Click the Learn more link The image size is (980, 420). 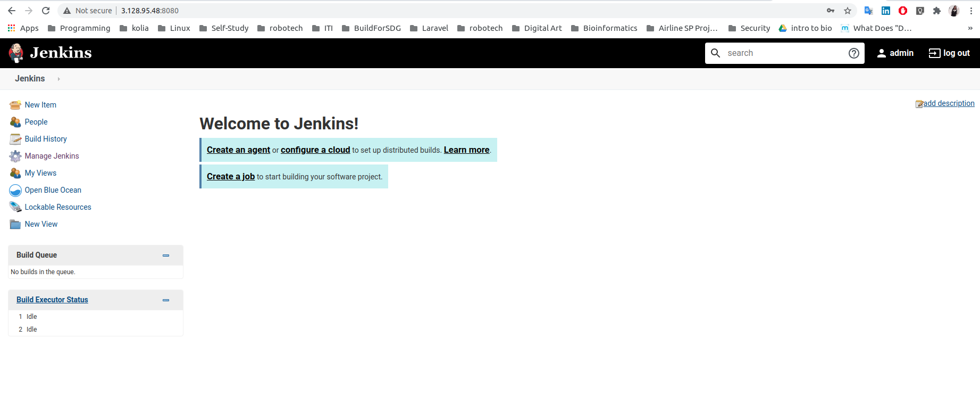pos(466,150)
